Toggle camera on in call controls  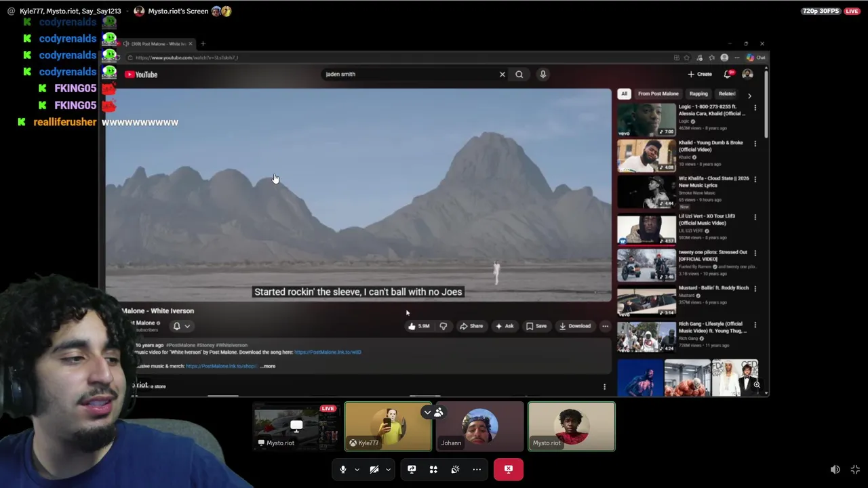point(374,469)
